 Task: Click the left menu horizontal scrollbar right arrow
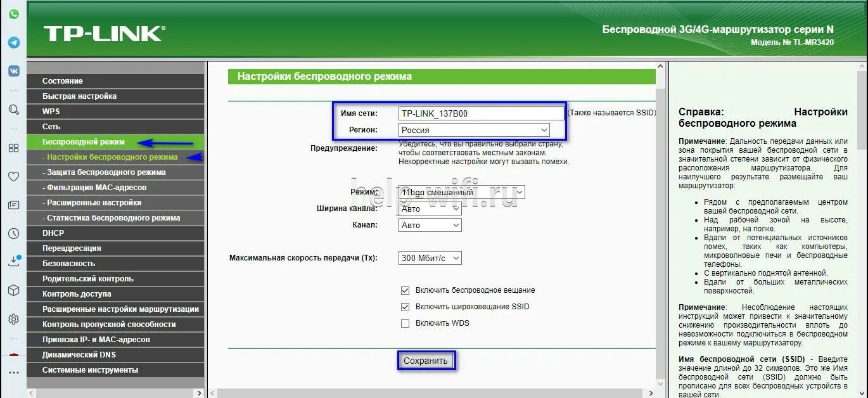click(199, 394)
